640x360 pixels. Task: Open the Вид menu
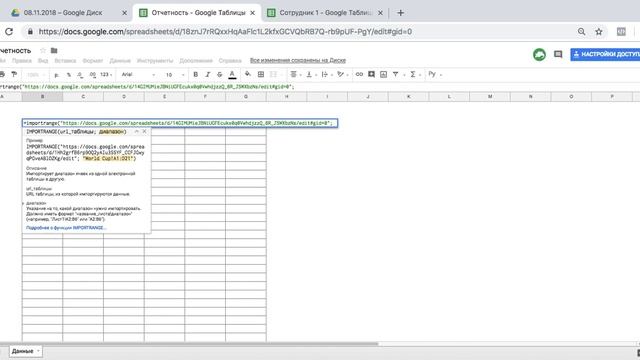pos(43,60)
